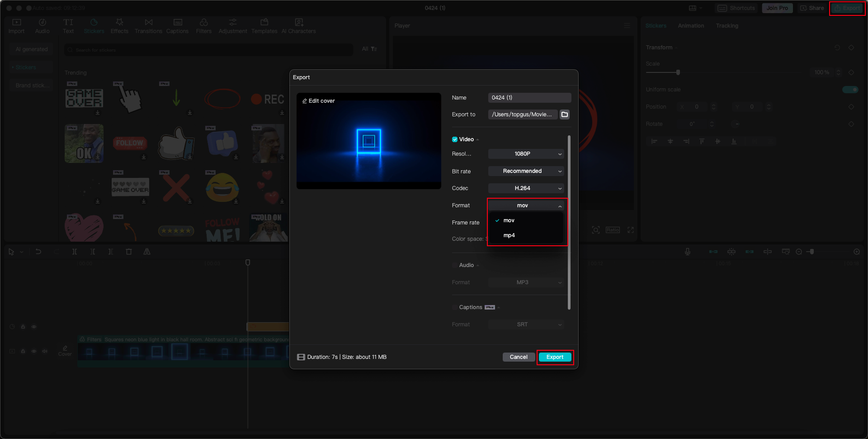Click the layout switcher icon in title bar

[693, 8]
